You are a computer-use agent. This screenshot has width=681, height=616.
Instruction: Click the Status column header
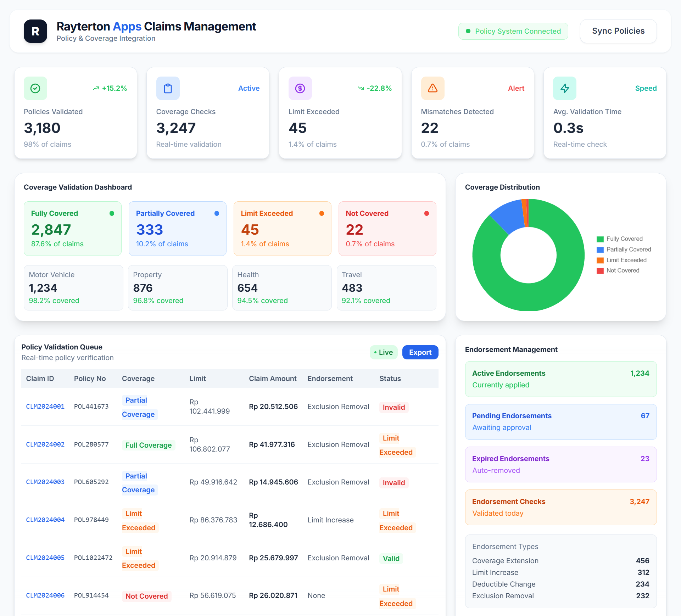[x=390, y=379]
